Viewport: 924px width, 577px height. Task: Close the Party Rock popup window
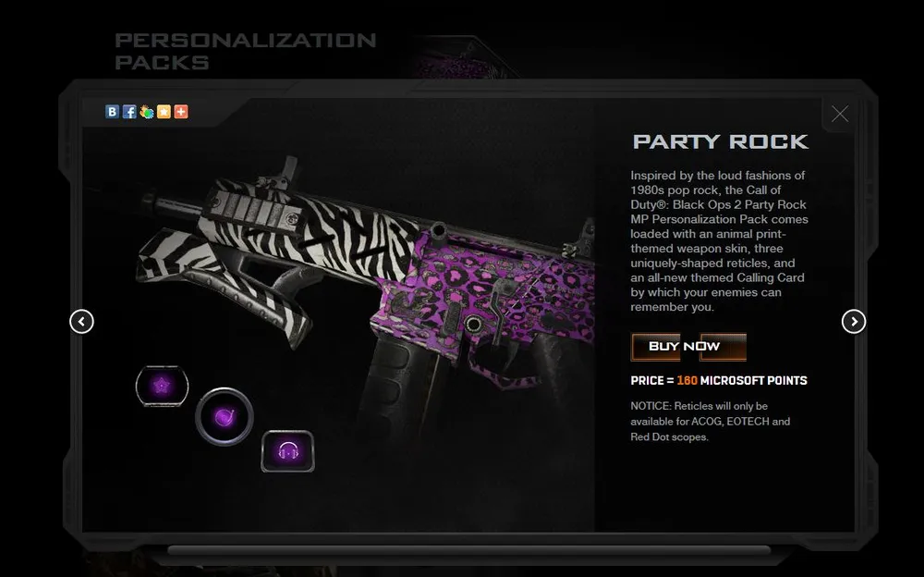pyautogui.click(x=840, y=114)
